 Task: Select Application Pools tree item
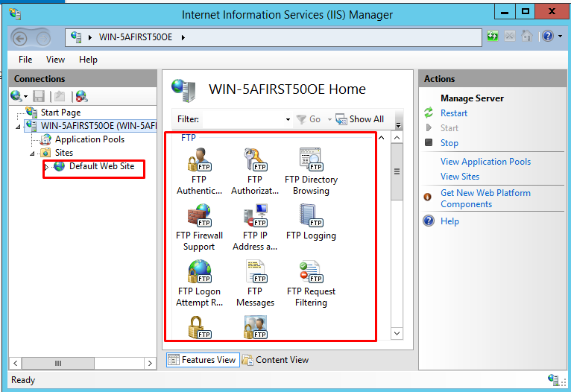(x=89, y=139)
